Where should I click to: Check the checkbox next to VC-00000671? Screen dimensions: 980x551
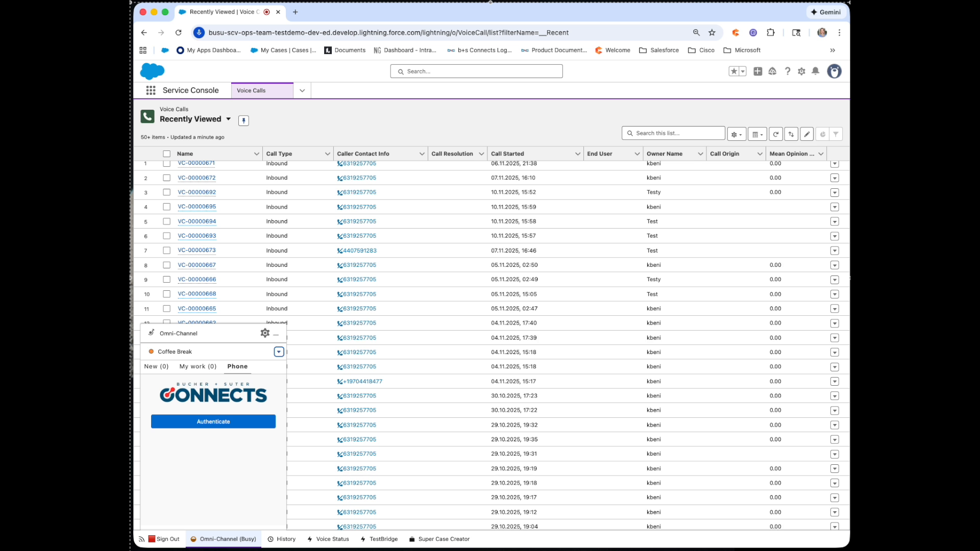(x=166, y=163)
